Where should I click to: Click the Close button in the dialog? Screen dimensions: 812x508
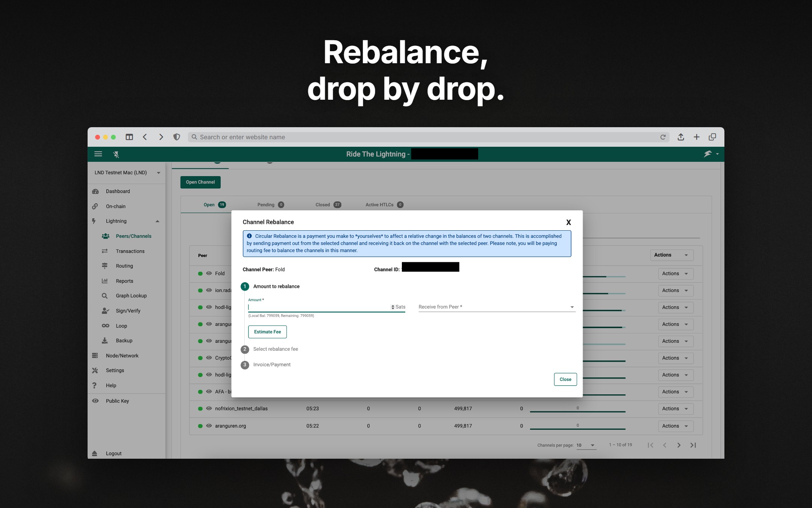pyautogui.click(x=565, y=379)
